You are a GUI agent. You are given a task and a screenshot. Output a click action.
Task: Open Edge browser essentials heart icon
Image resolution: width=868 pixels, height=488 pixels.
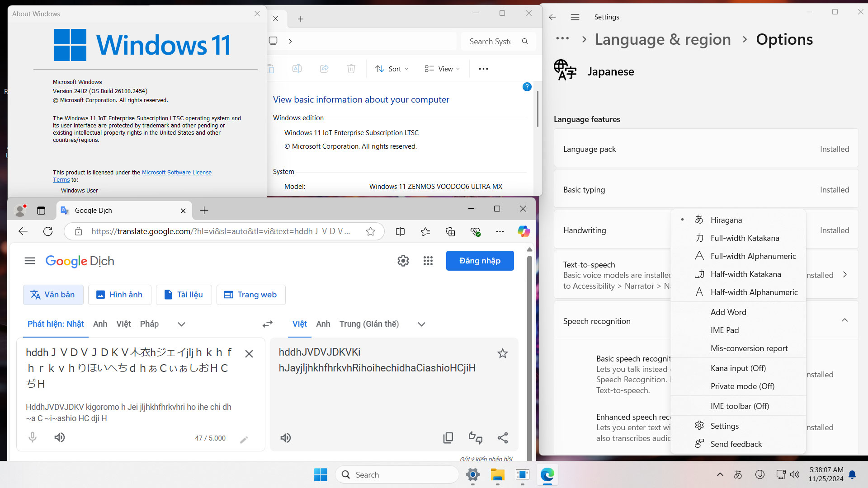point(475,231)
